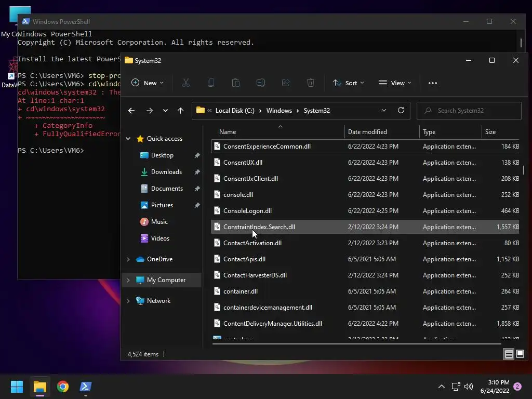Click the Copy icon in Explorer toolbar
Viewport: 532px width, 399px height.
pos(211,83)
